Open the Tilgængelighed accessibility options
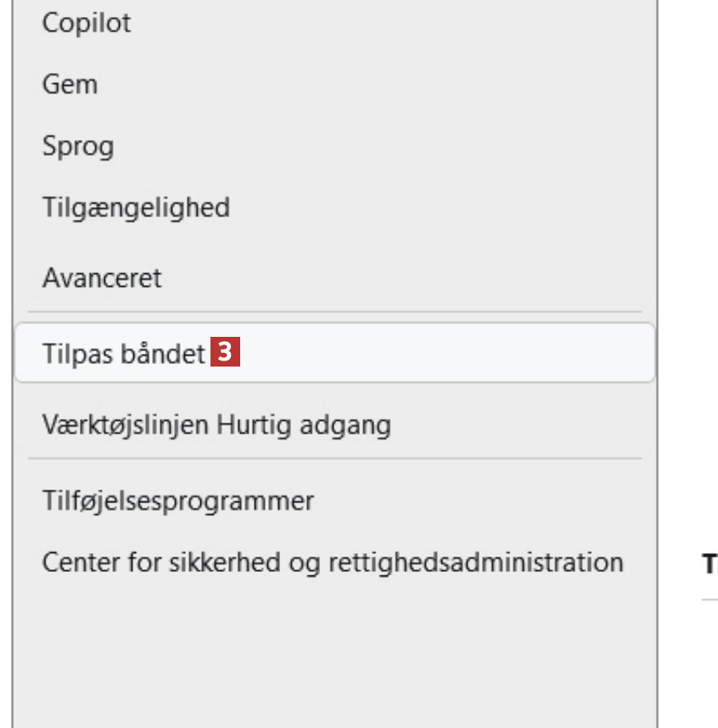The height and width of the screenshot is (728, 718). point(136,207)
